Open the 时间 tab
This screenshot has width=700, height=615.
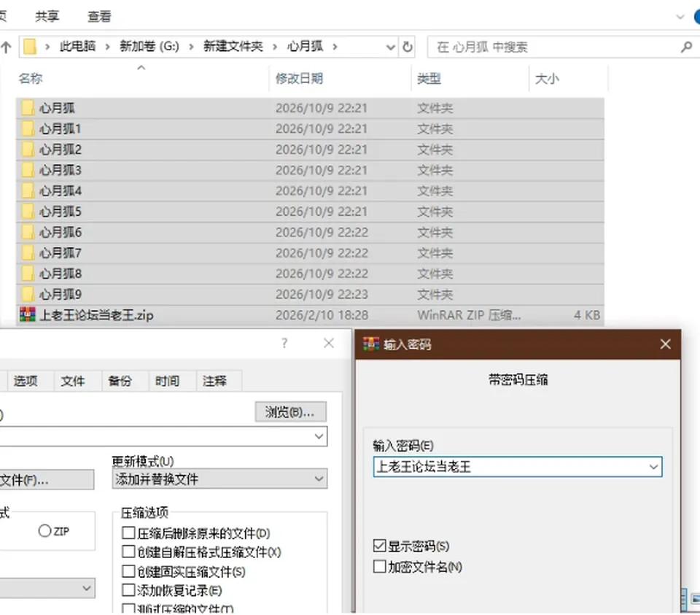[168, 381]
